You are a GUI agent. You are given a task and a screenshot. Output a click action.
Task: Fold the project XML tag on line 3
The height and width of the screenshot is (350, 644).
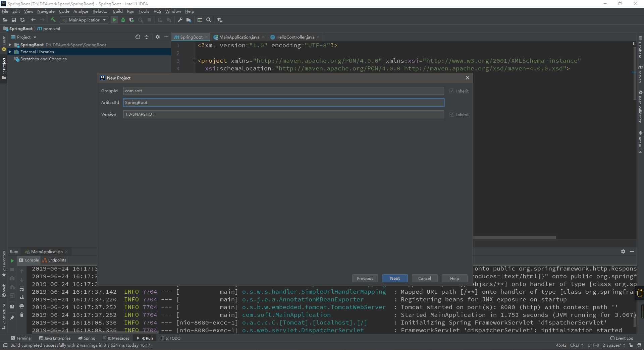195,61
